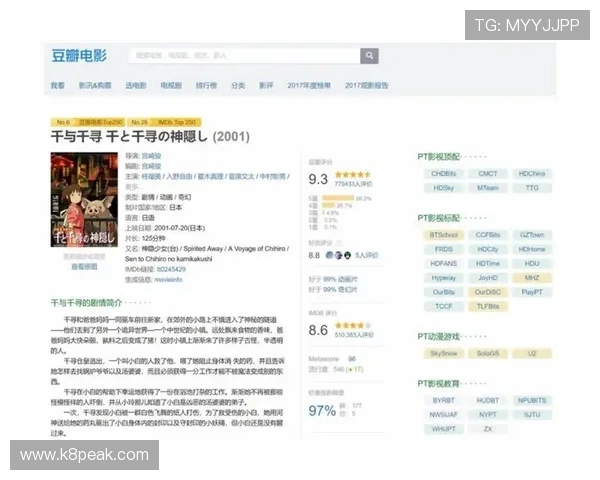Viewport: 600px width, 480px height.
Task: Open the movieinfo link
Action: click(x=168, y=279)
